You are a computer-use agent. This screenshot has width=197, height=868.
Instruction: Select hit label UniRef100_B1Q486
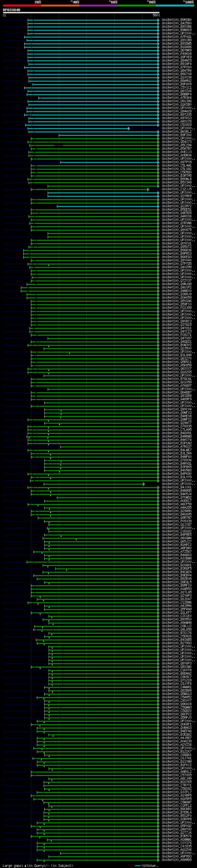(x=177, y=47)
